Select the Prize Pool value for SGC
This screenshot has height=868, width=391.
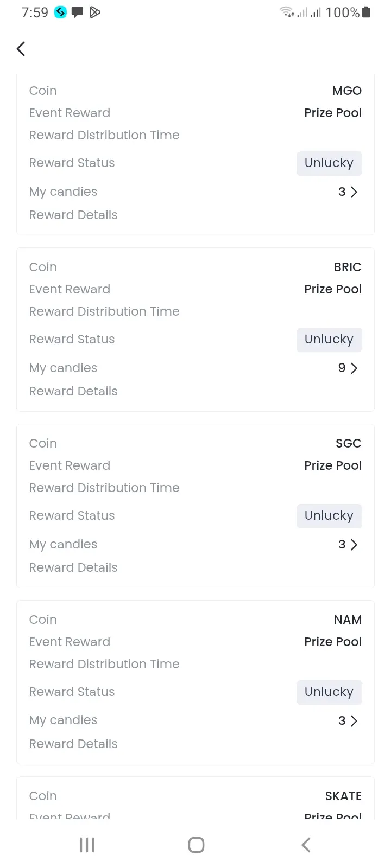tap(333, 465)
